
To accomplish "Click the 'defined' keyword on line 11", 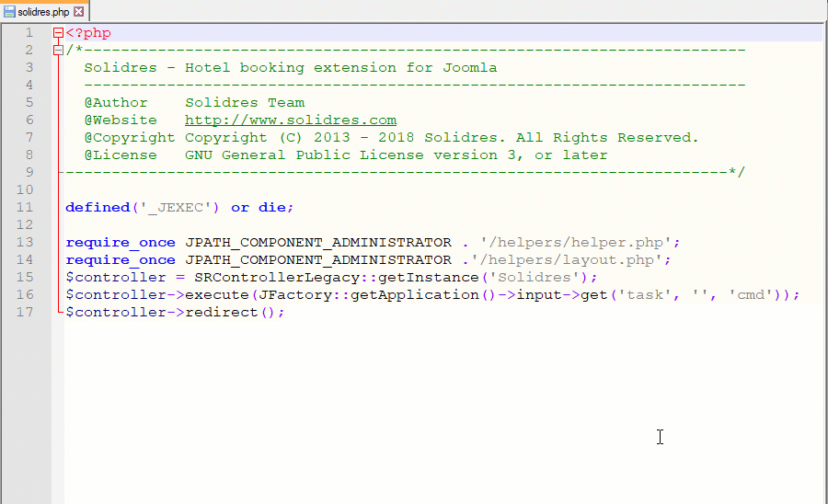I will (98, 207).
